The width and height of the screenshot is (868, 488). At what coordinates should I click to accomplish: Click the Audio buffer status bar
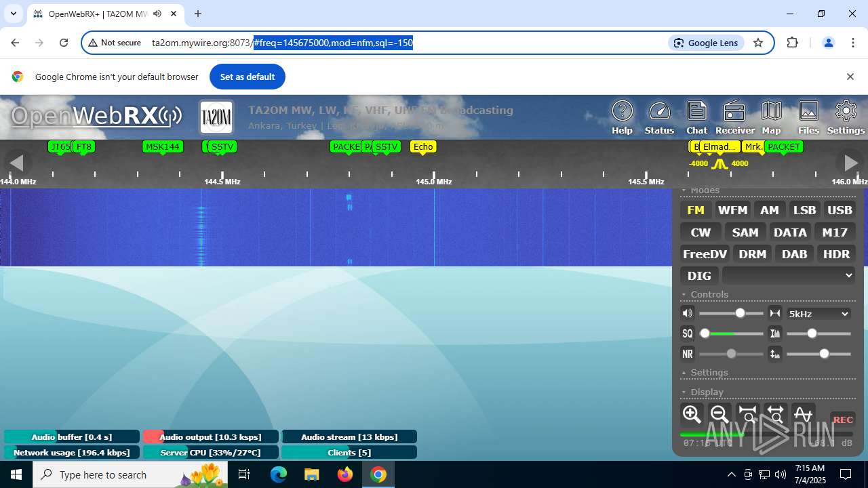click(72, 436)
